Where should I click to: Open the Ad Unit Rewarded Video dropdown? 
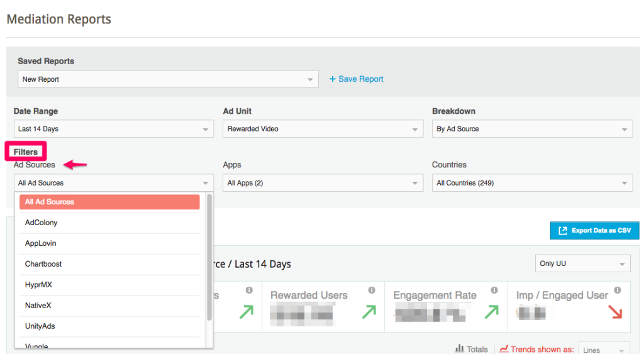tap(323, 129)
